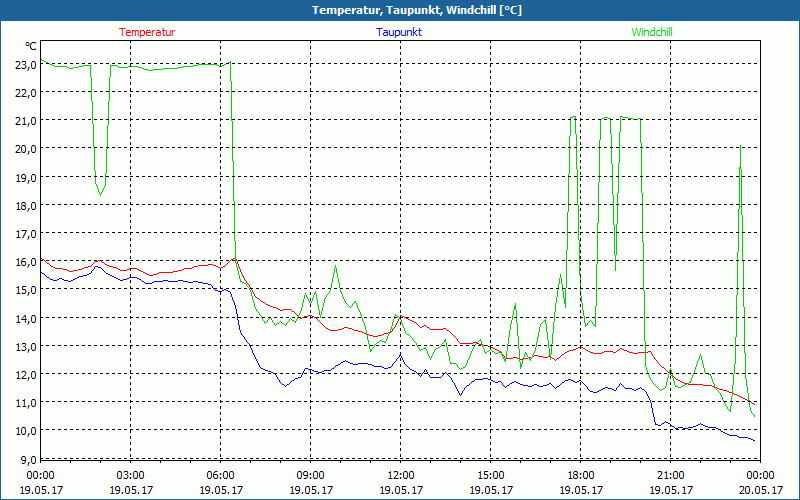
Task: Click the 10,0 y-axis value
Action: point(27,431)
